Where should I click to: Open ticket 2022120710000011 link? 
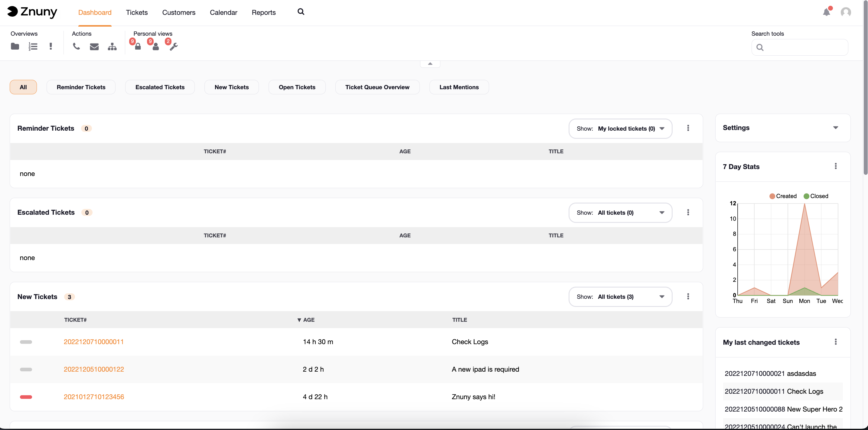pyautogui.click(x=94, y=342)
